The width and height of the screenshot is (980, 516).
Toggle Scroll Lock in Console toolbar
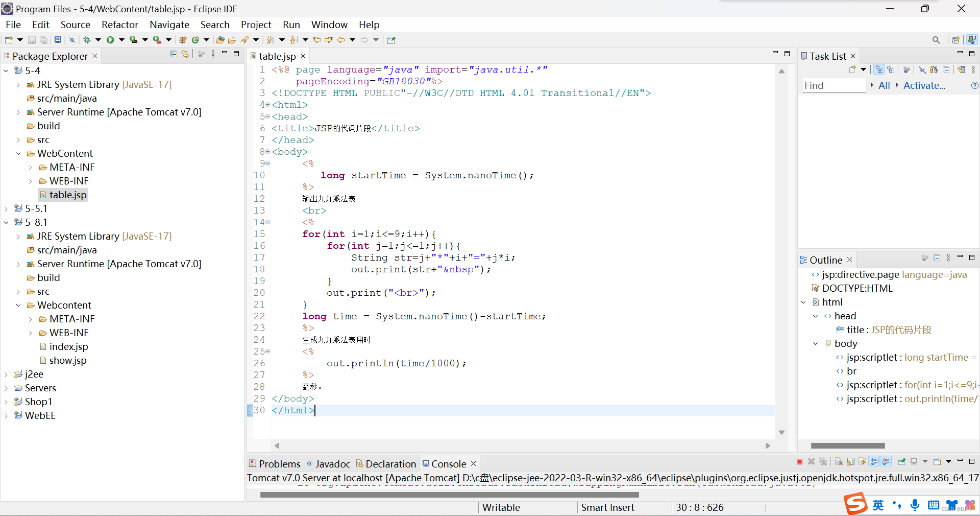(x=850, y=461)
